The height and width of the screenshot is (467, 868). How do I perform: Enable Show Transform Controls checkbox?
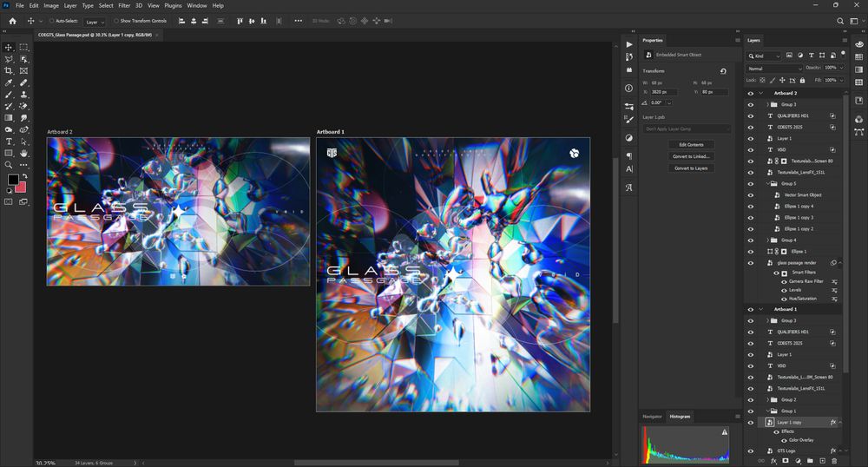(116, 21)
